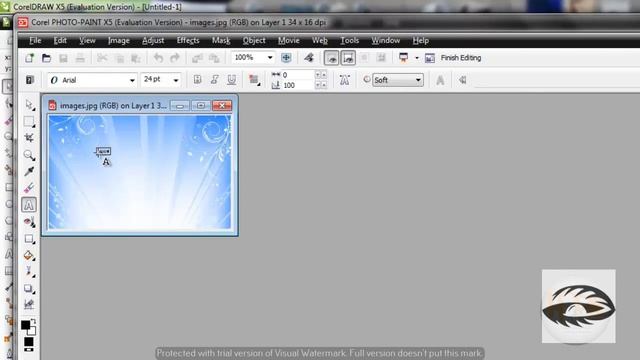Screen dimensions: 640x360
Task: Select the Image Slicing tool
Action: [29, 304]
